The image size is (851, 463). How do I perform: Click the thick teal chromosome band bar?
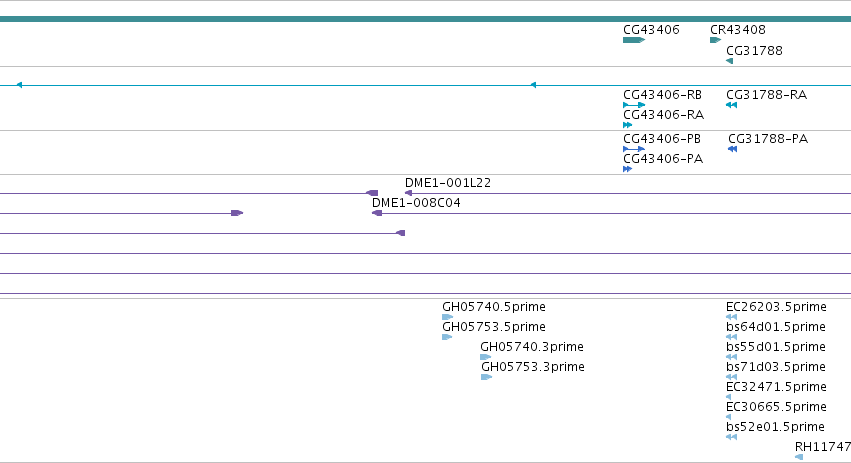pyautogui.click(x=426, y=19)
